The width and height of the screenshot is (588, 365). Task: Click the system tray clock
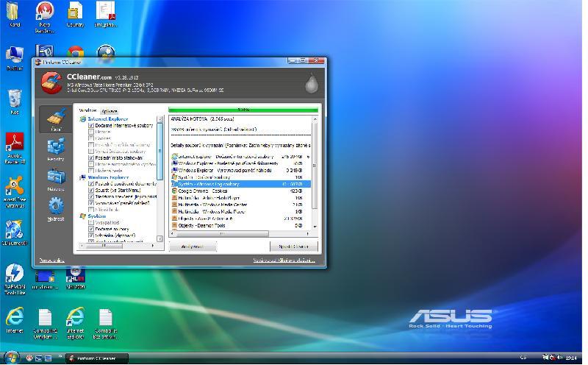pyautogui.click(x=571, y=358)
